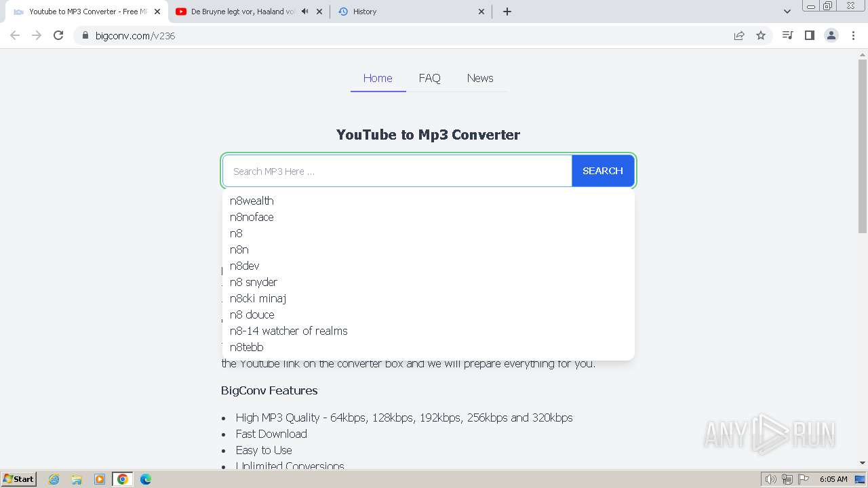Open a new tab
The image size is (868, 488).
tap(507, 12)
